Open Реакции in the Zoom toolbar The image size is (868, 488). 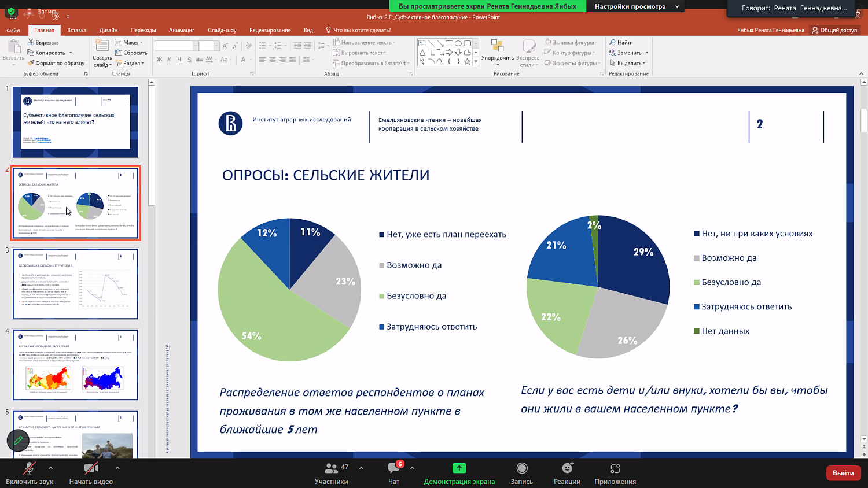coord(567,472)
